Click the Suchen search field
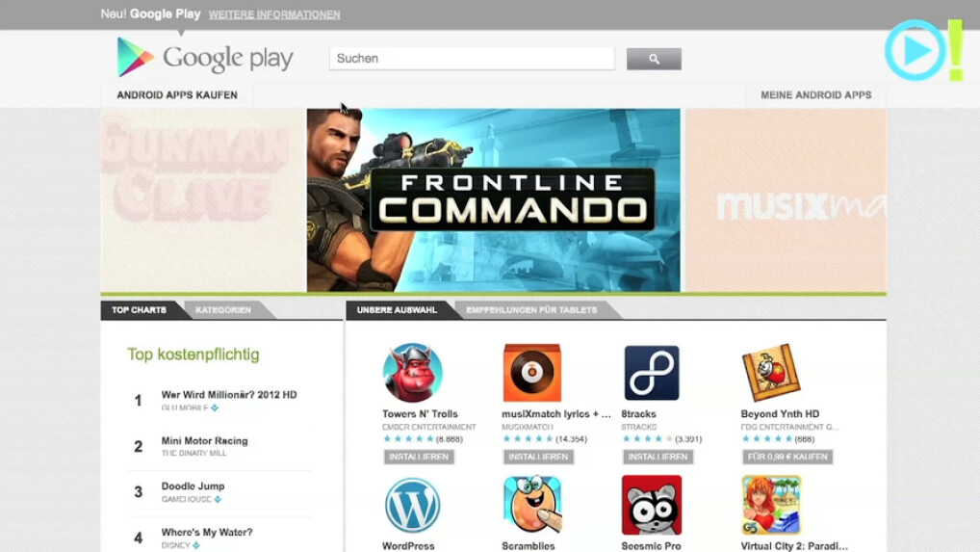This screenshot has width=980, height=552. tap(472, 58)
